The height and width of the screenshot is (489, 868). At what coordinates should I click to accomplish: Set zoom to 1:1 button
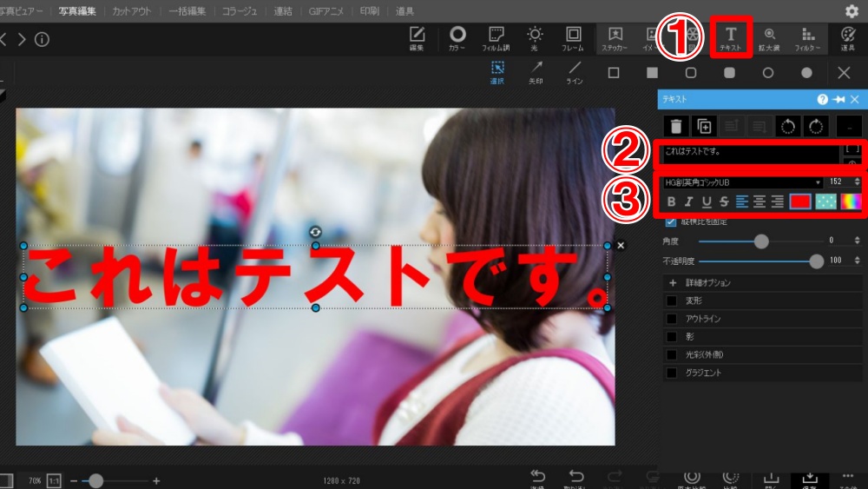tap(54, 480)
